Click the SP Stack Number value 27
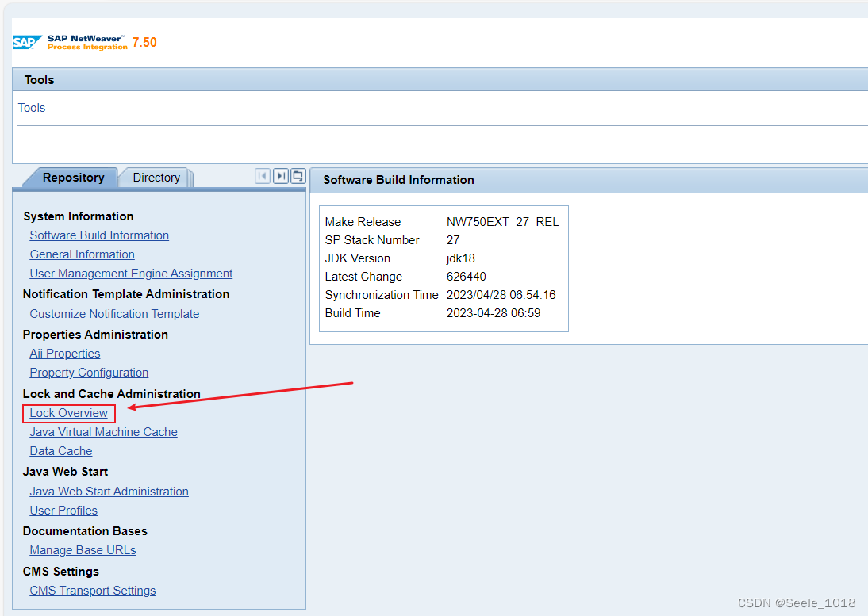The height and width of the screenshot is (616, 868). point(453,240)
